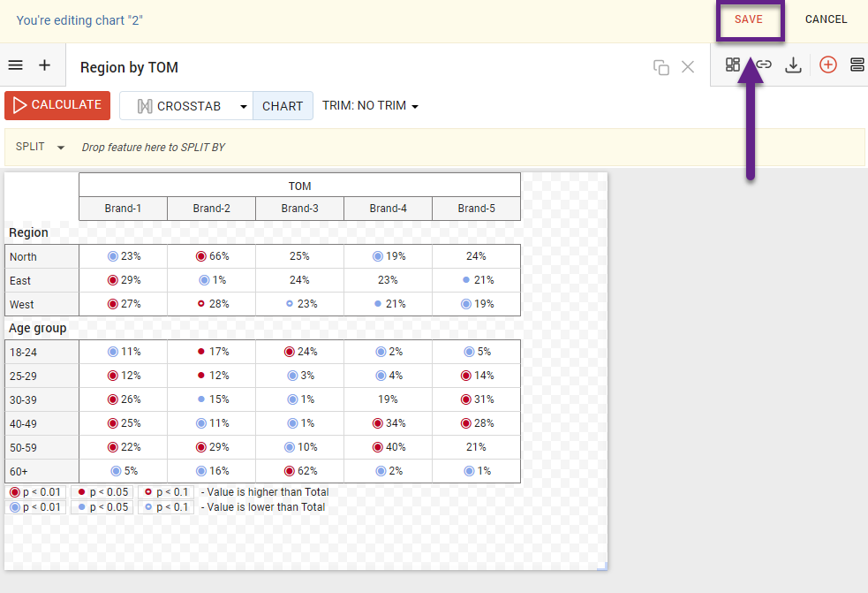The image size is (868, 593).
Task: Select the Brand-3 column header
Action: 299,209
